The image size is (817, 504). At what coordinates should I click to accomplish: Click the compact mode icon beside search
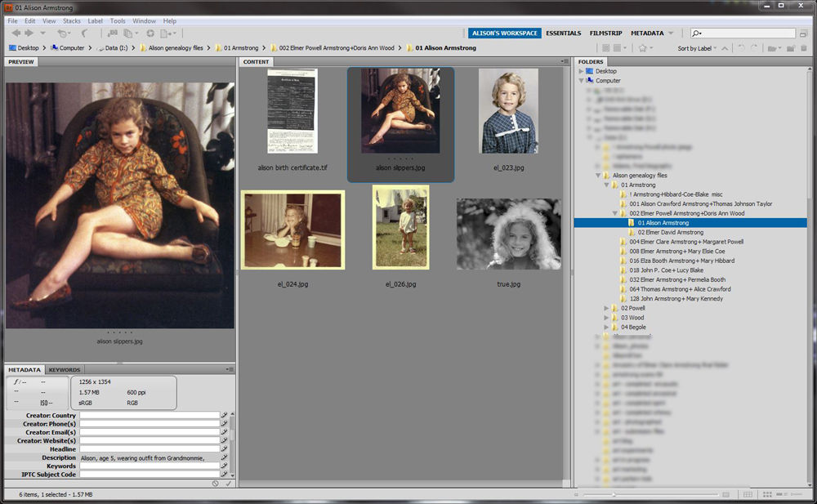tap(803, 33)
